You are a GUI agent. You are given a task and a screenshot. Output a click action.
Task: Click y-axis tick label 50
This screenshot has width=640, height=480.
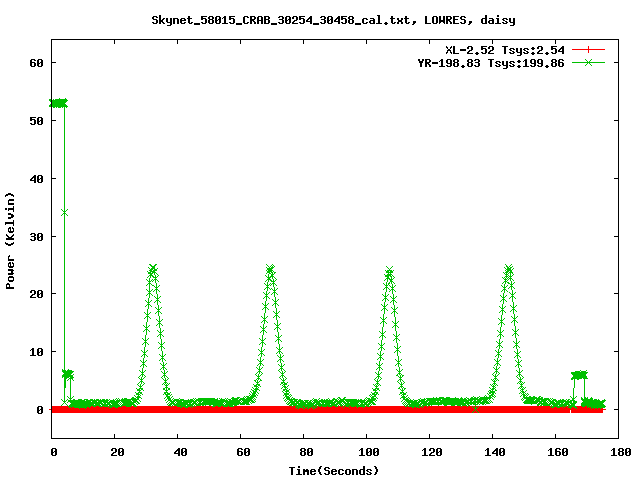[x=36, y=121]
